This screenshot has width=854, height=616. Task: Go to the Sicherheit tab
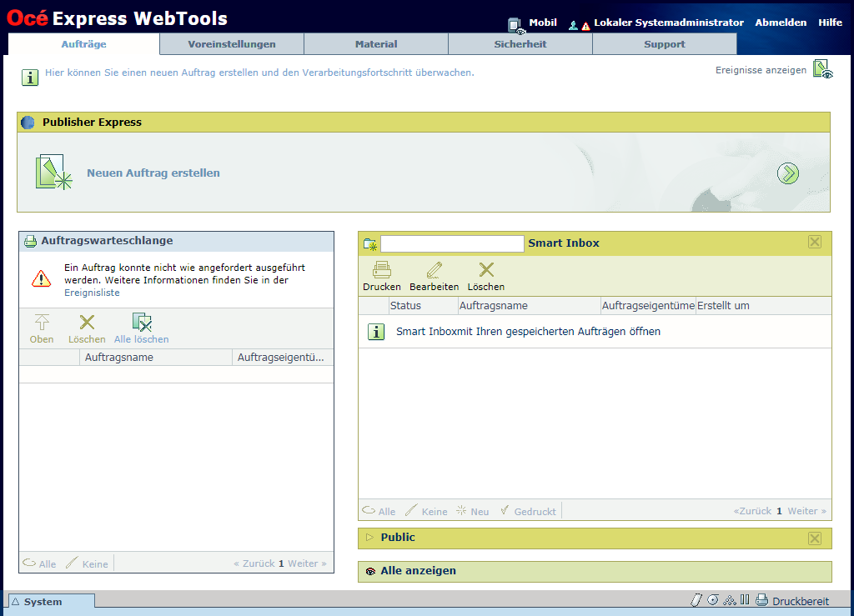coord(520,44)
